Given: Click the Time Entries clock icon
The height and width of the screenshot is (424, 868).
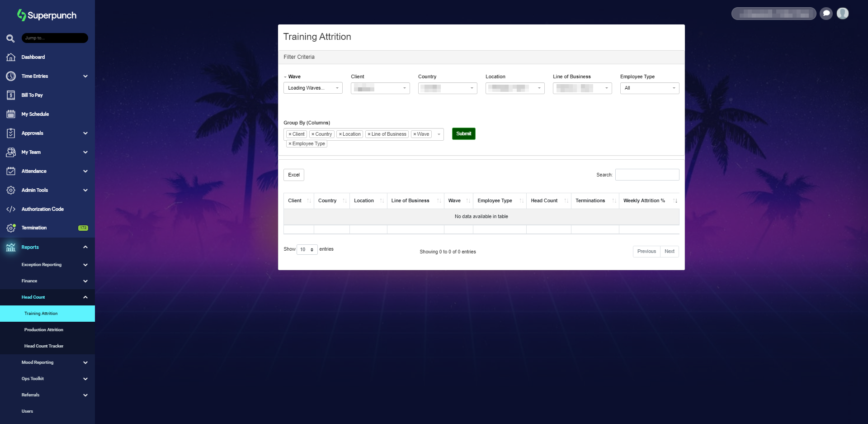Looking at the screenshot, I should click(11, 76).
